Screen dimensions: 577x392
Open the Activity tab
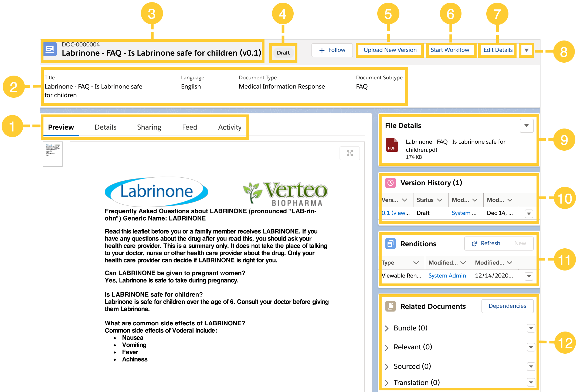pos(230,127)
